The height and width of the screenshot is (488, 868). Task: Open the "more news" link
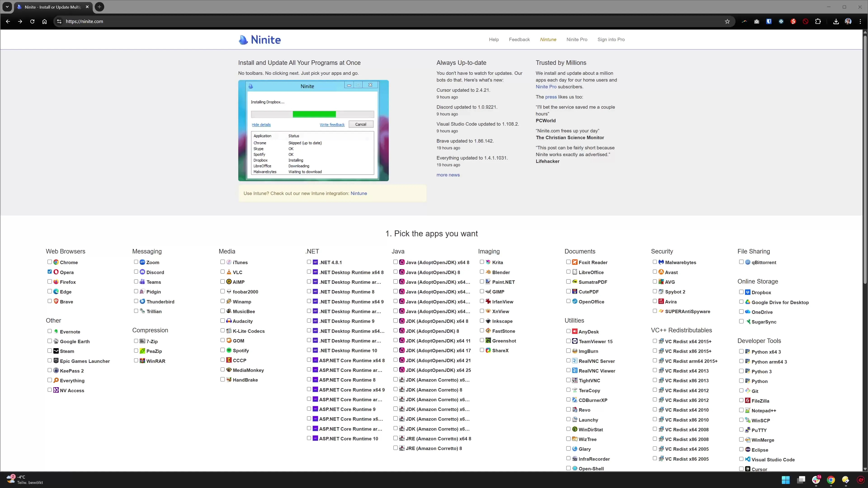(x=448, y=175)
